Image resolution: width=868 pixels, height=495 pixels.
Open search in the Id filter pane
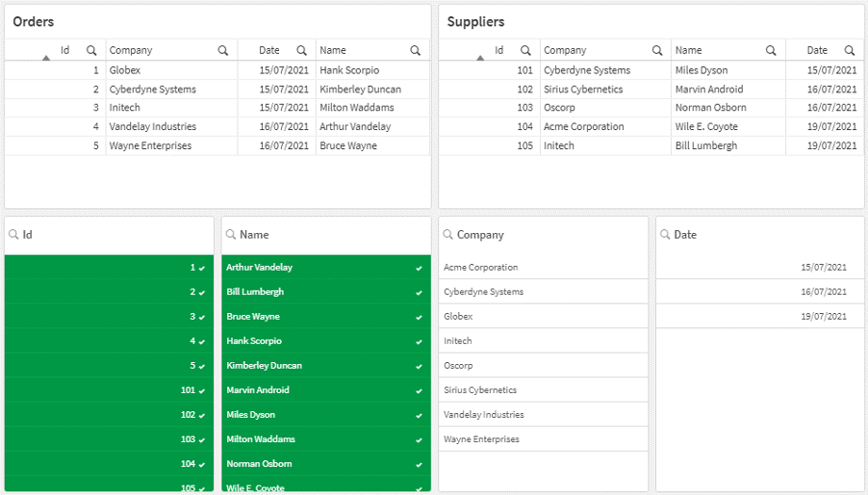point(13,235)
